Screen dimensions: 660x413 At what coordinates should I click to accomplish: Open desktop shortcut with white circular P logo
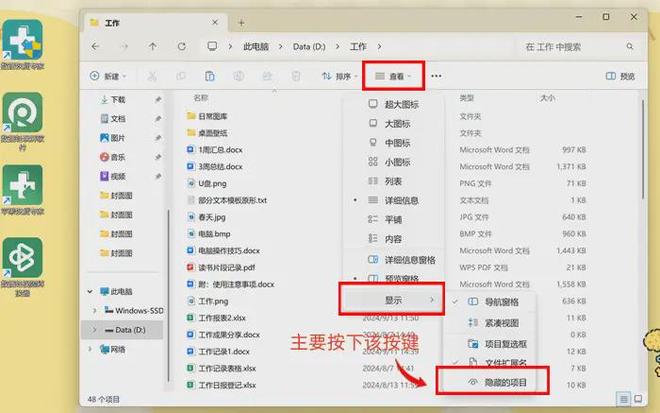(23, 112)
